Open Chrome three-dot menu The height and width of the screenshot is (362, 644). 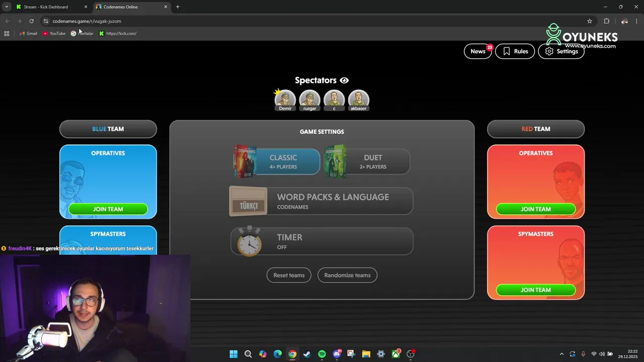coord(636,21)
